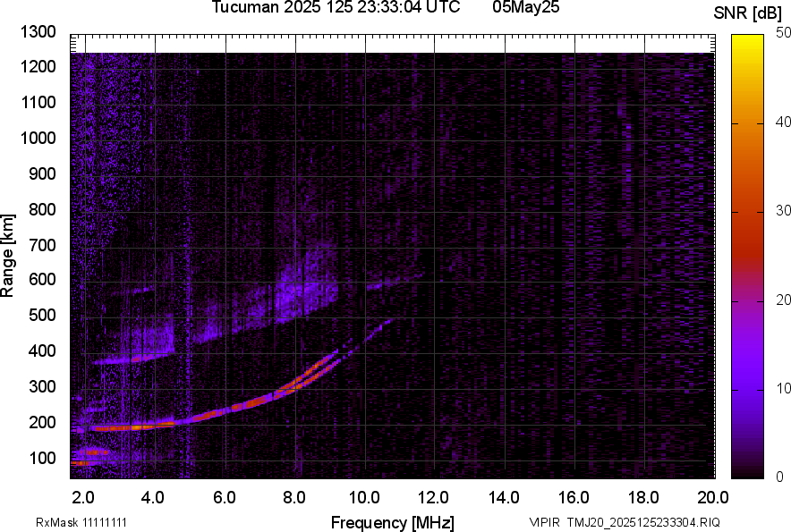
Task: Click the 600 range tick label
Action: 42,279
